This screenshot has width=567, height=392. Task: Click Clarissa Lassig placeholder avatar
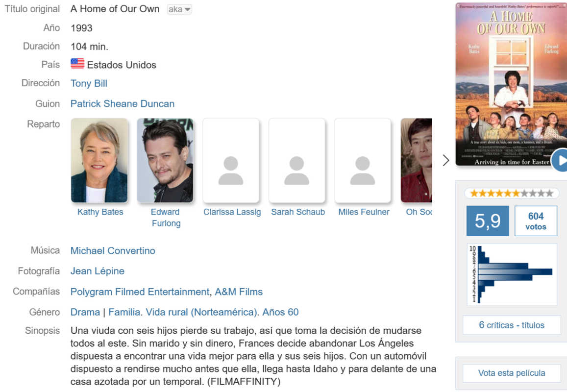(231, 160)
